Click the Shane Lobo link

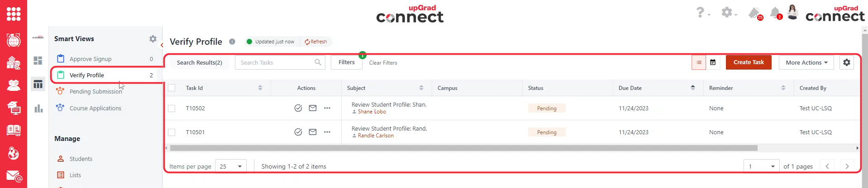[372, 112]
